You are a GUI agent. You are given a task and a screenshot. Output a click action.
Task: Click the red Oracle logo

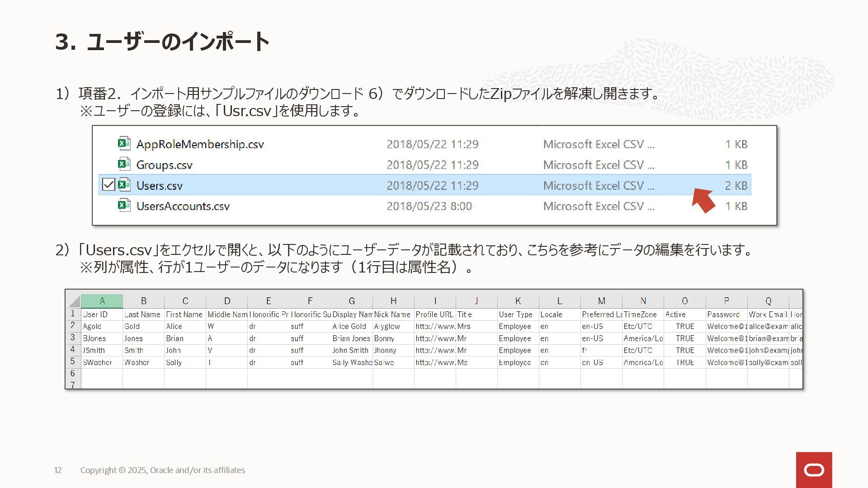tap(814, 470)
